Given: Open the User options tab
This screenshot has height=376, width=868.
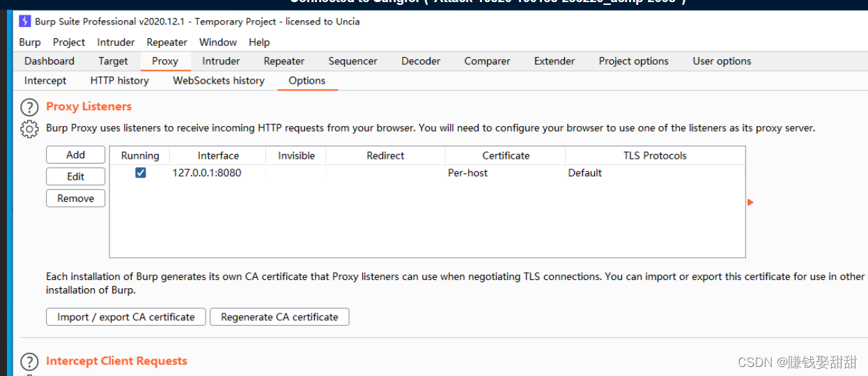Looking at the screenshot, I should coord(722,61).
